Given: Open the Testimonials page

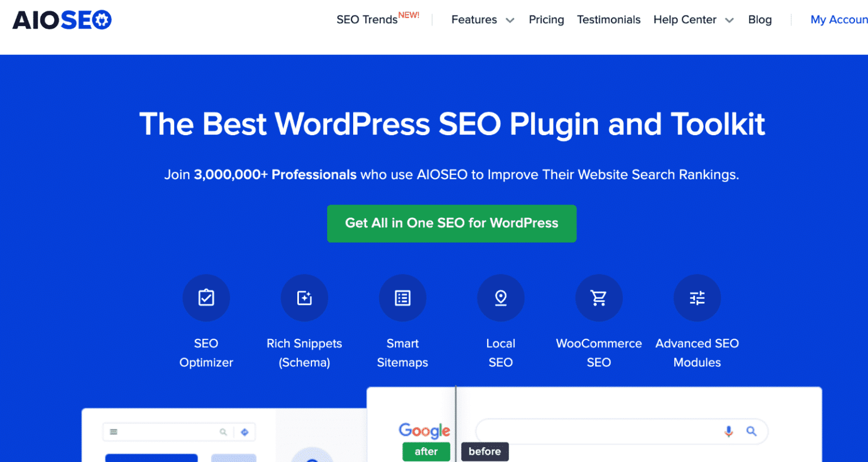Looking at the screenshot, I should 609,20.
